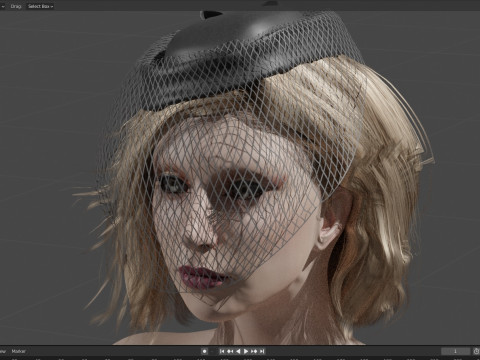Play the animation in reverse
Viewport: 480px width, 360px height.
click(238, 351)
